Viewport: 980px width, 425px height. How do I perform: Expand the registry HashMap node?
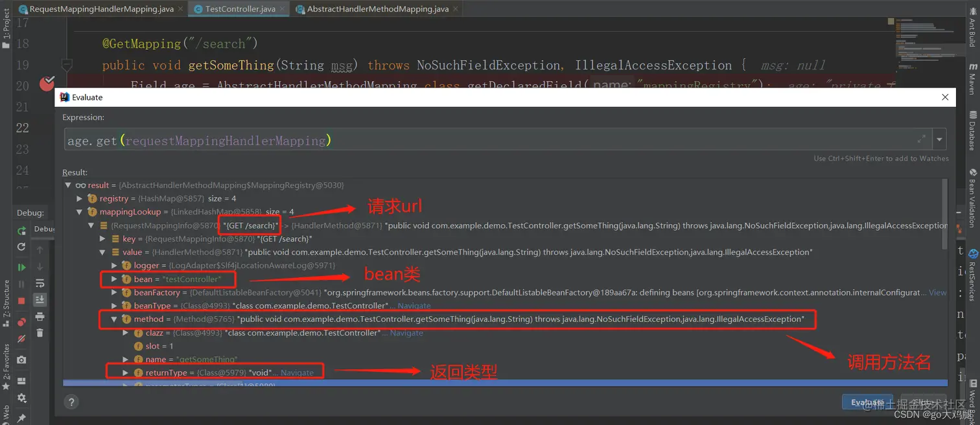point(80,198)
